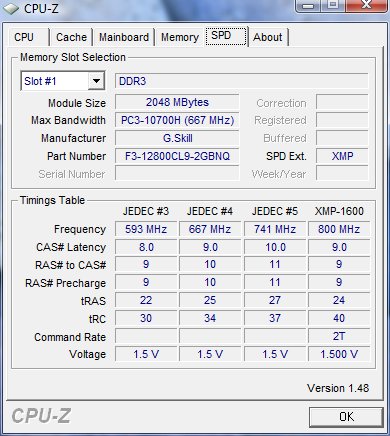Click the CPU-Z title bar chip icon
Image resolution: width=390 pixels, height=436 pixels.
[x=11, y=8]
